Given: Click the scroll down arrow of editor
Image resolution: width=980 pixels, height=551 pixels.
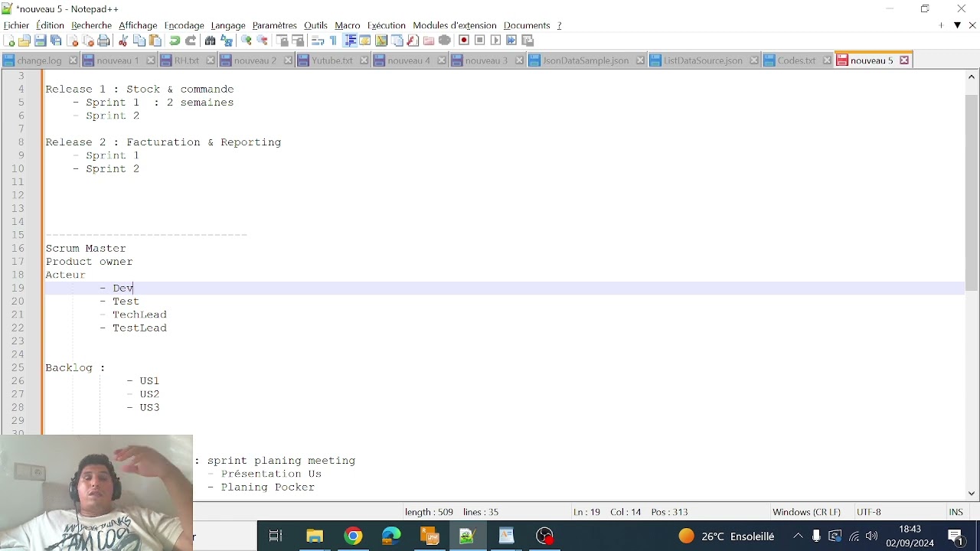Looking at the screenshot, I should [x=972, y=494].
